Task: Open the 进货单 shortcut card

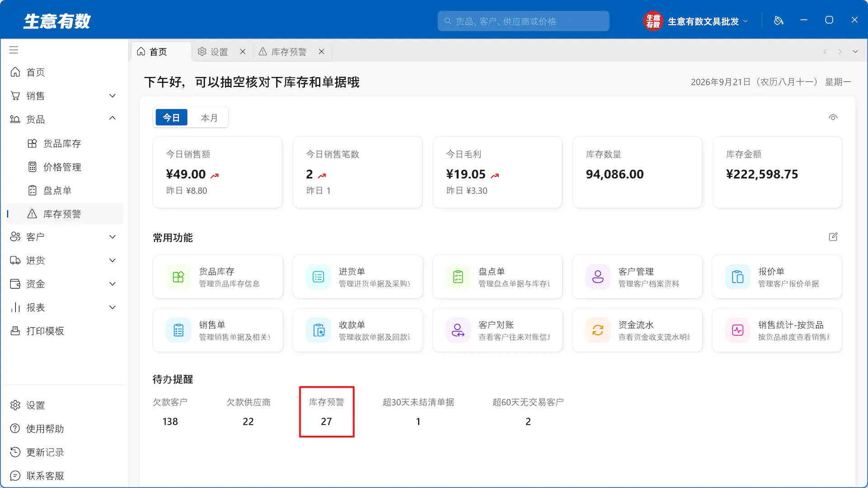Action: pos(358,277)
